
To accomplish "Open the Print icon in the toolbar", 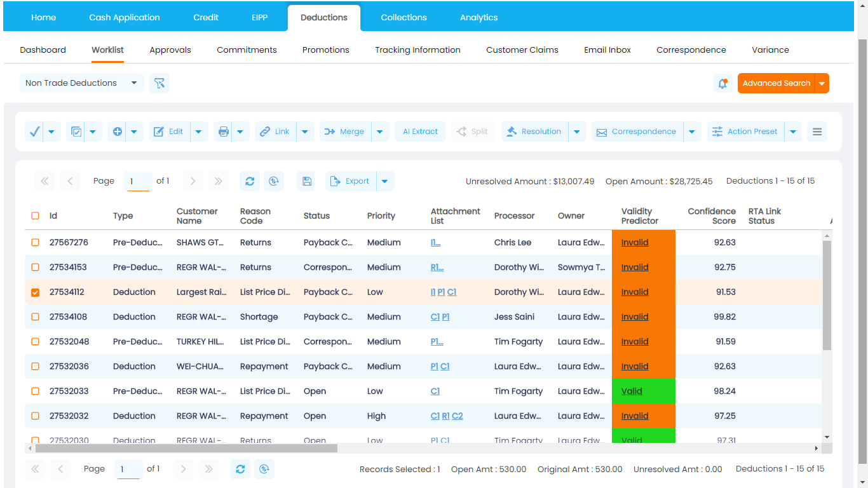I will tap(222, 132).
